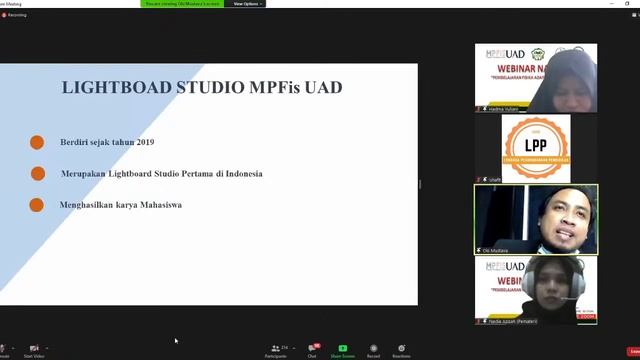
Task: Open the Reactions menu
Action: (x=401, y=351)
